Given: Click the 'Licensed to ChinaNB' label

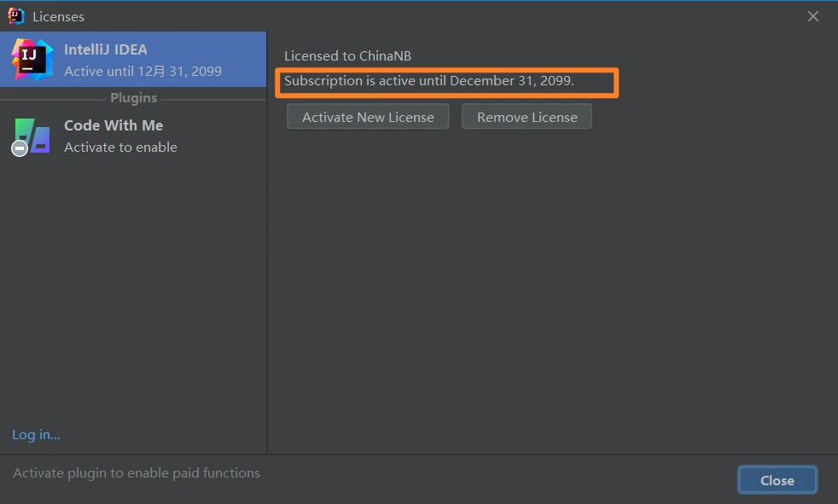Looking at the screenshot, I should 347,56.
